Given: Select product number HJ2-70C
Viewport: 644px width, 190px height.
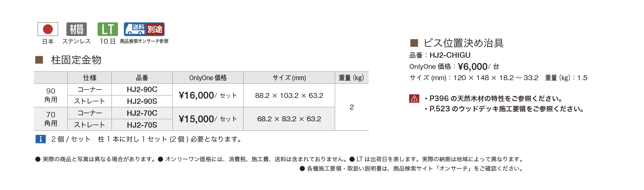Looking at the screenshot, I should 142,113.
